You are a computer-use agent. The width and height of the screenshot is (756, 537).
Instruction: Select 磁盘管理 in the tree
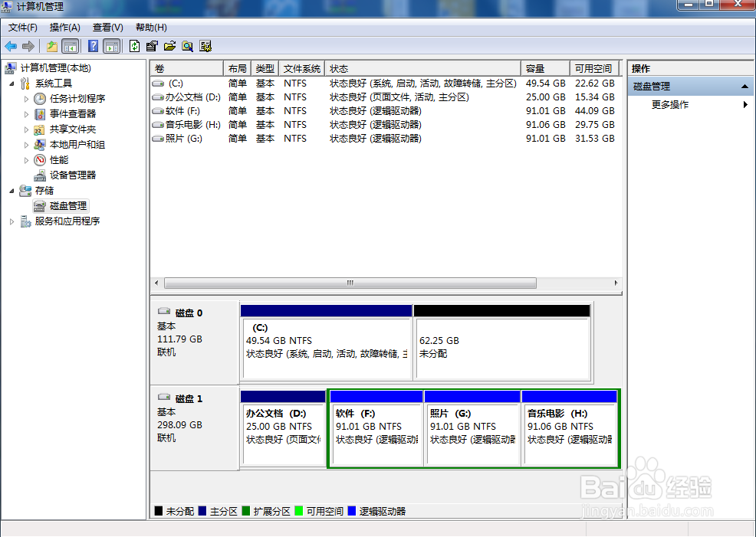click(x=68, y=206)
